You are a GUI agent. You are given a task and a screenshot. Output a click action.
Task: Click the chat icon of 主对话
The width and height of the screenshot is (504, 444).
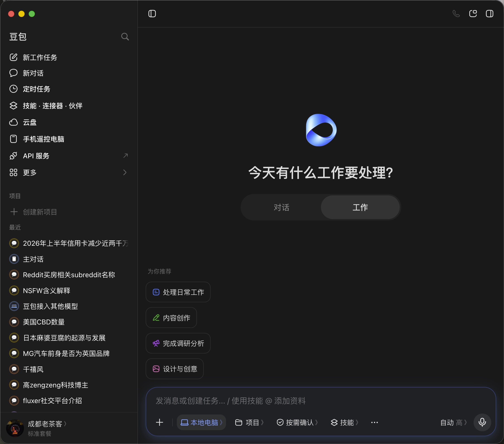14,259
